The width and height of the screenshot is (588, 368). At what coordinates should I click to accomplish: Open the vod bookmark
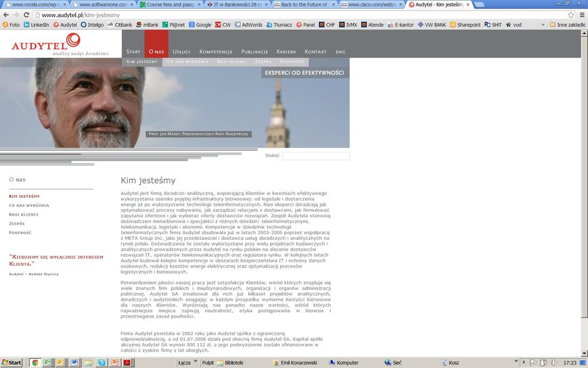click(x=513, y=25)
